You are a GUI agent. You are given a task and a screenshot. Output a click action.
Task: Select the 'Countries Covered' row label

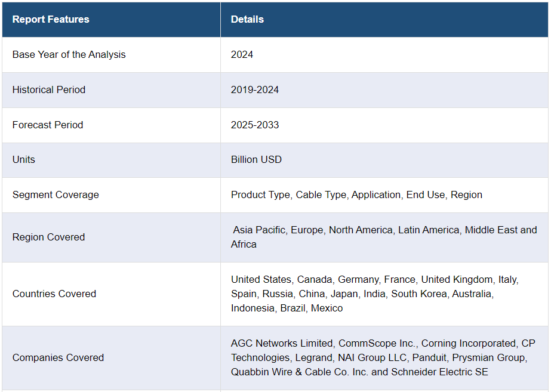click(54, 294)
